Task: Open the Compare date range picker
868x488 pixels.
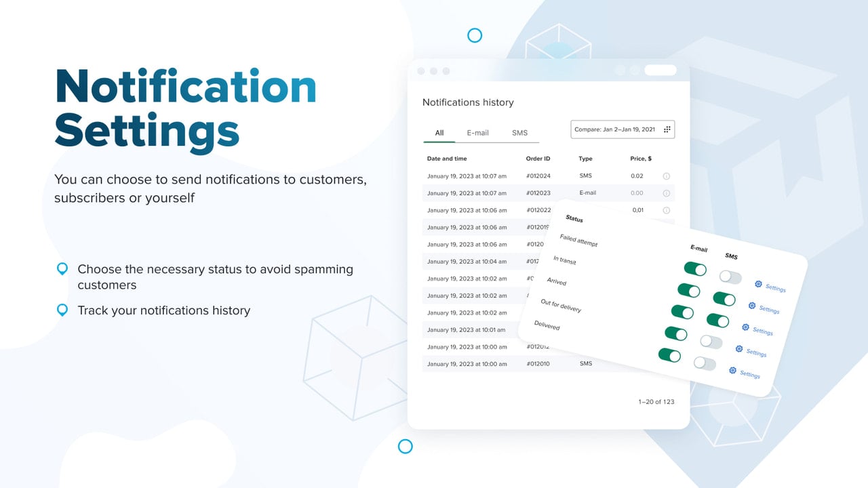Action: click(623, 129)
